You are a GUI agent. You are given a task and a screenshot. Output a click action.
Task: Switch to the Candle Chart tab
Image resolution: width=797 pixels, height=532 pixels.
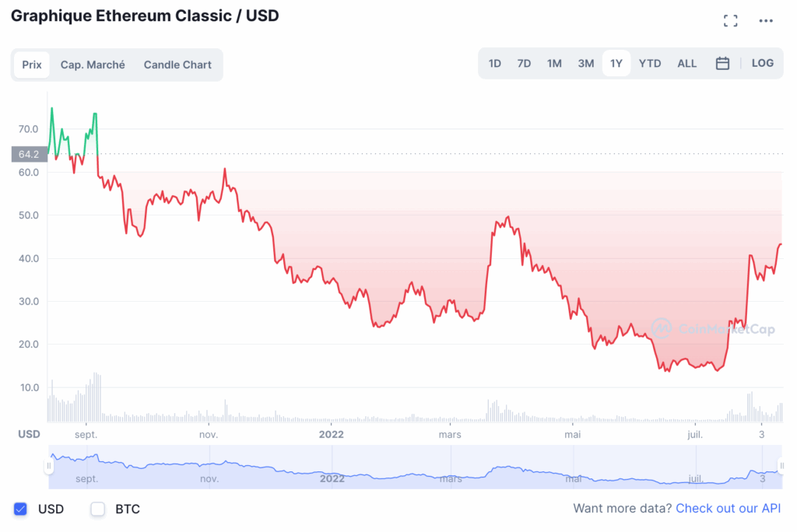[177, 65]
